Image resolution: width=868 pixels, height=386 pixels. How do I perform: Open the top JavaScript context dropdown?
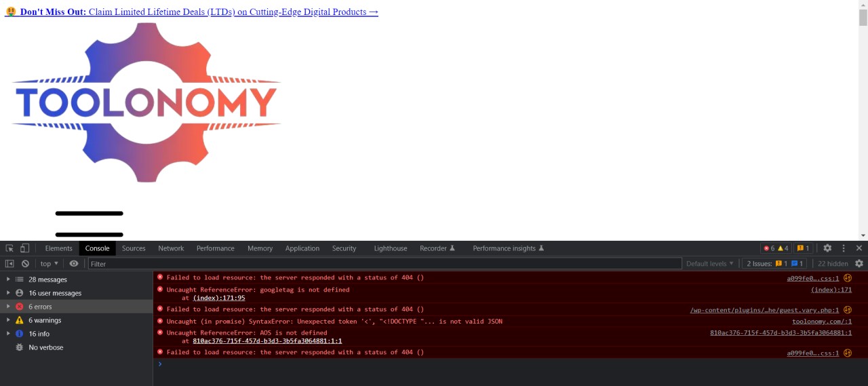(49, 263)
